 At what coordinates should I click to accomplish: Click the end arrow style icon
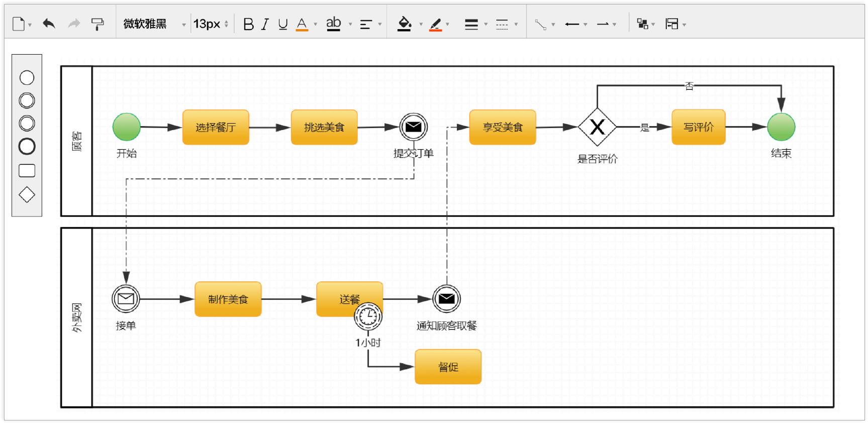point(603,24)
